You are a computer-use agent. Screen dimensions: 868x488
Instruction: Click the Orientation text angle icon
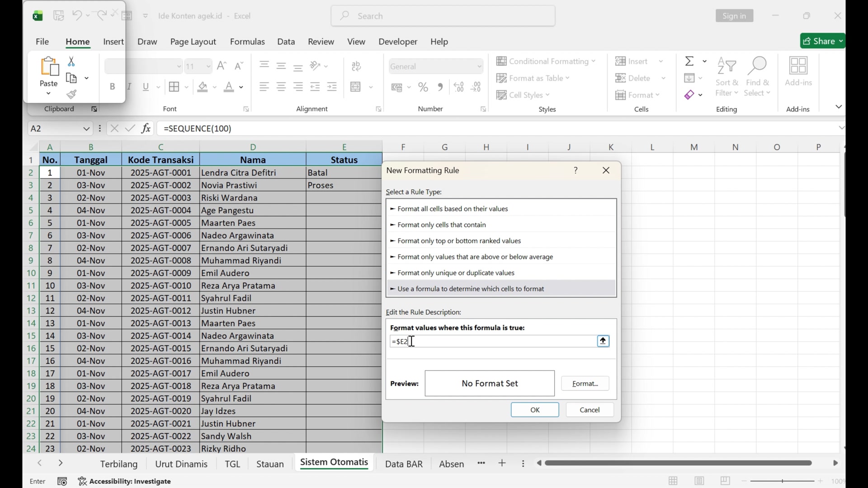pos(316,66)
